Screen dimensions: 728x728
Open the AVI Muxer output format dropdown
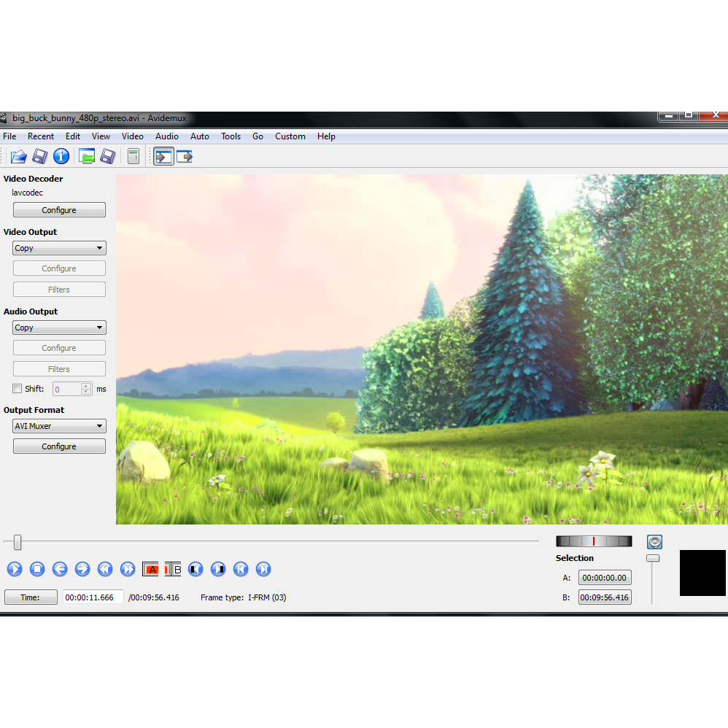point(59,426)
